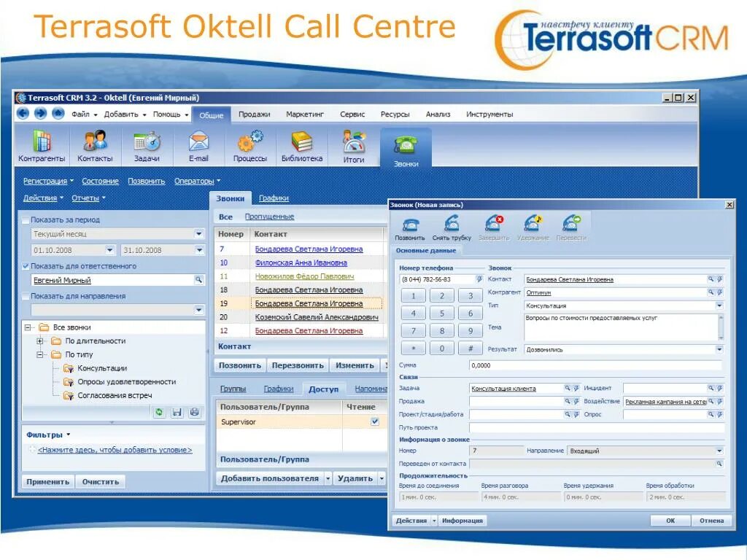Viewport: 747px width, 560px height.
Task: Toggle Показать для направления checkbox
Action: 26,296
